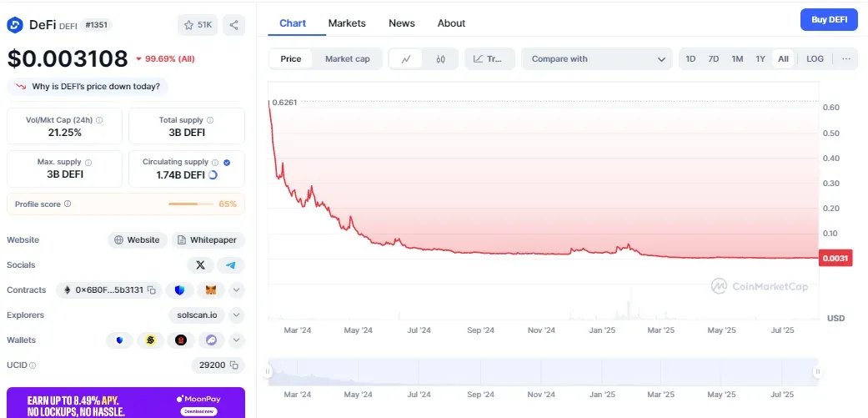The width and height of the screenshot is (868, 418).
Task: Open the red and black wallet icon
Action: click(x=180, y=340)
